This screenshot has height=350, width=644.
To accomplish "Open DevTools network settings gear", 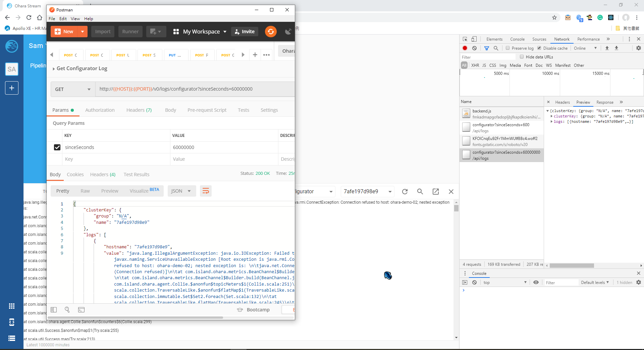I will click(639, 48).
